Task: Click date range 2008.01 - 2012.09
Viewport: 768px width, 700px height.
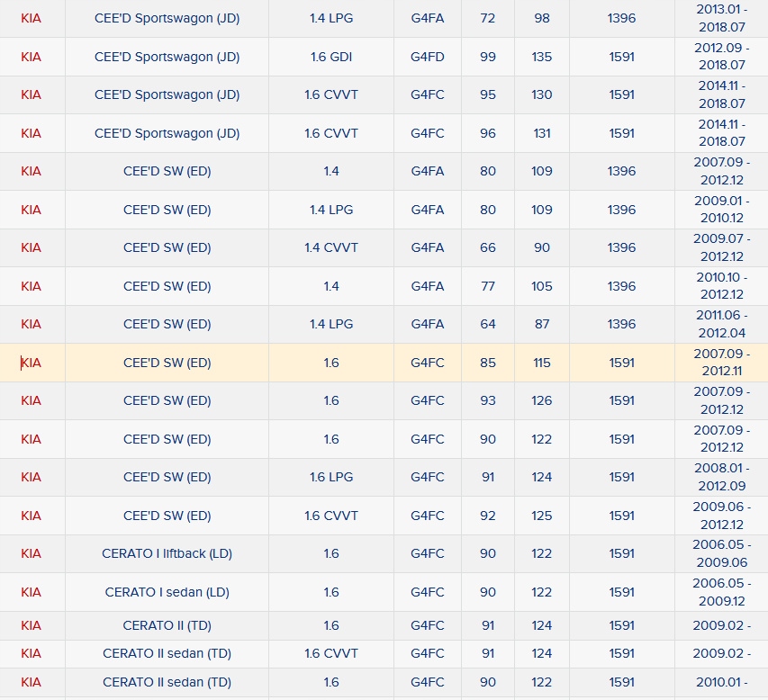Action: coord(722,476)
